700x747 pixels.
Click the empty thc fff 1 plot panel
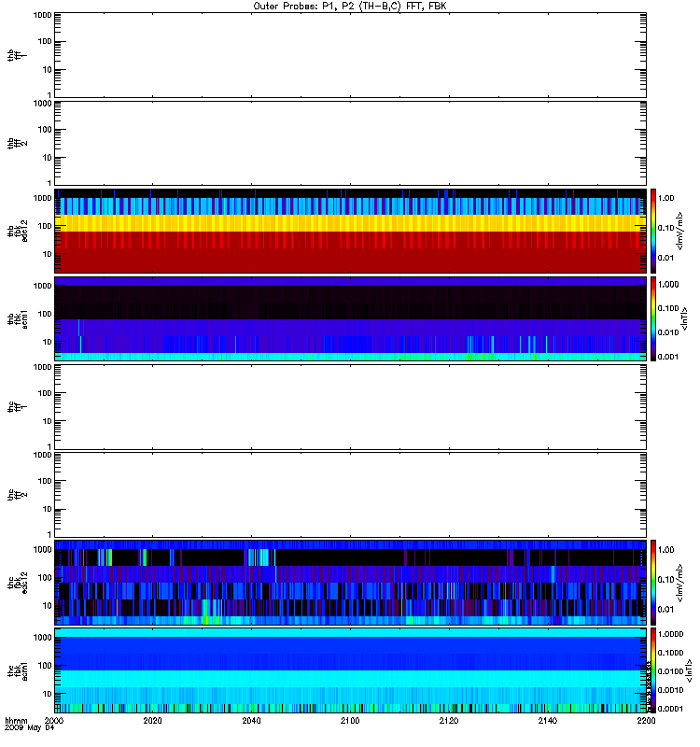[351, 407]
